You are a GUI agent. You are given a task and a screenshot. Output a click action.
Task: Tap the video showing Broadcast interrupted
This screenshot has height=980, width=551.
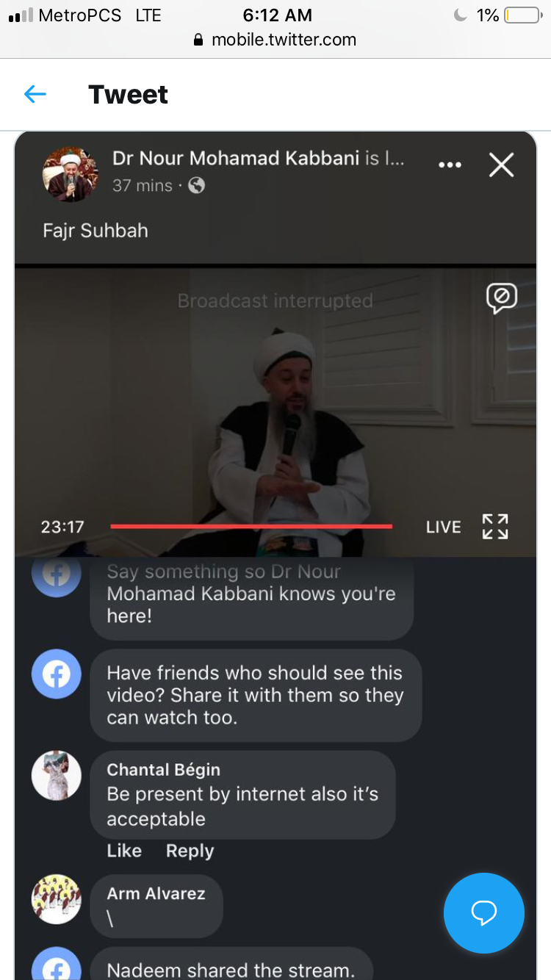coord(275,411)
